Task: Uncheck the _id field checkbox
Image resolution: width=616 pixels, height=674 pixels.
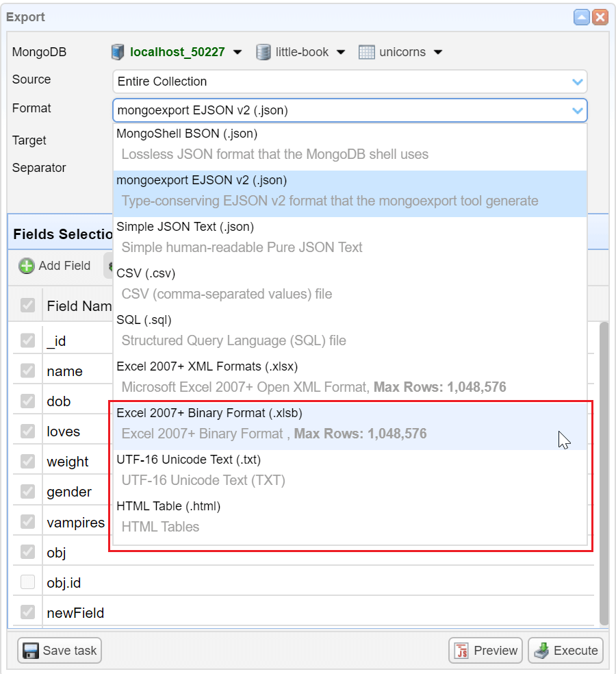Action: (x=27, y=340)
